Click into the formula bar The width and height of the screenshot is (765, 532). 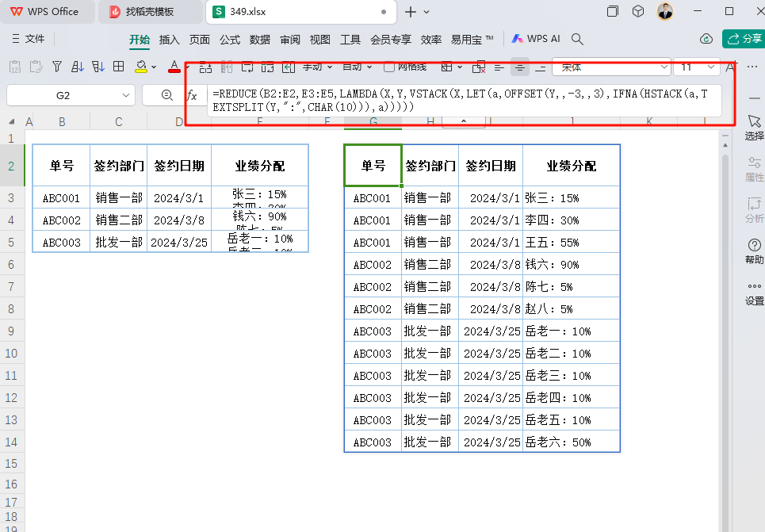464,100
